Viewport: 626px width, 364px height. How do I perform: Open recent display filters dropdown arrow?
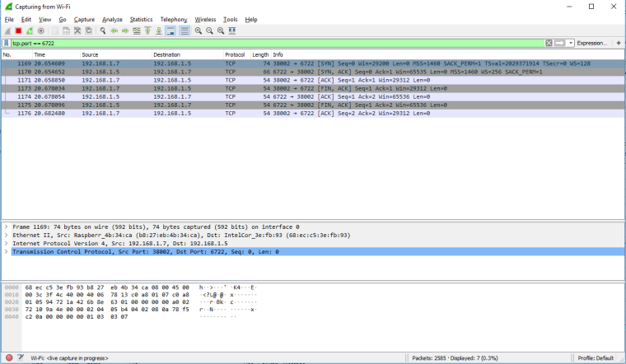[x=570, y=43]
